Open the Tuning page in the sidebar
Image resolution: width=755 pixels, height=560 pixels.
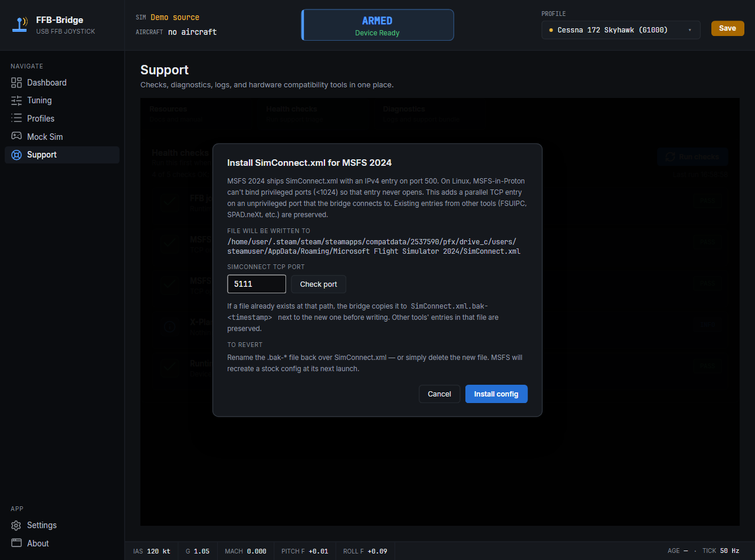[62, 100]
